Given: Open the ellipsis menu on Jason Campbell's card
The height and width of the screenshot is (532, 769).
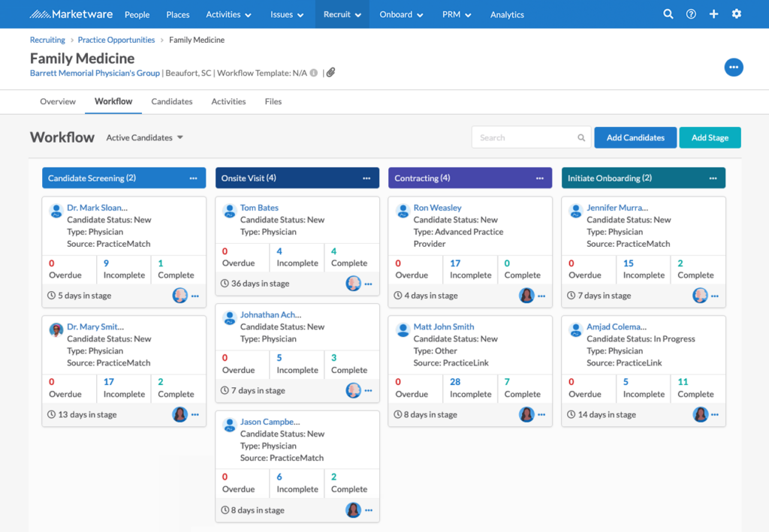Looking at the screenshot, I should pos(367,509).
